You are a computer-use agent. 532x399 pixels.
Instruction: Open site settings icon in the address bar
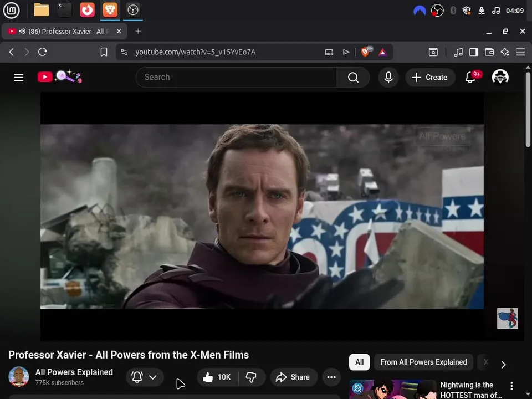click(124, 52)
